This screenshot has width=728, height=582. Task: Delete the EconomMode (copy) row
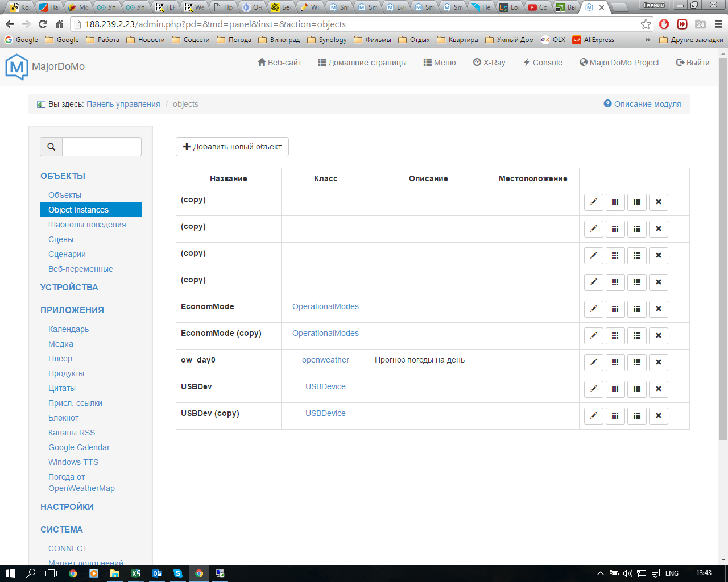tap(658, 336)
